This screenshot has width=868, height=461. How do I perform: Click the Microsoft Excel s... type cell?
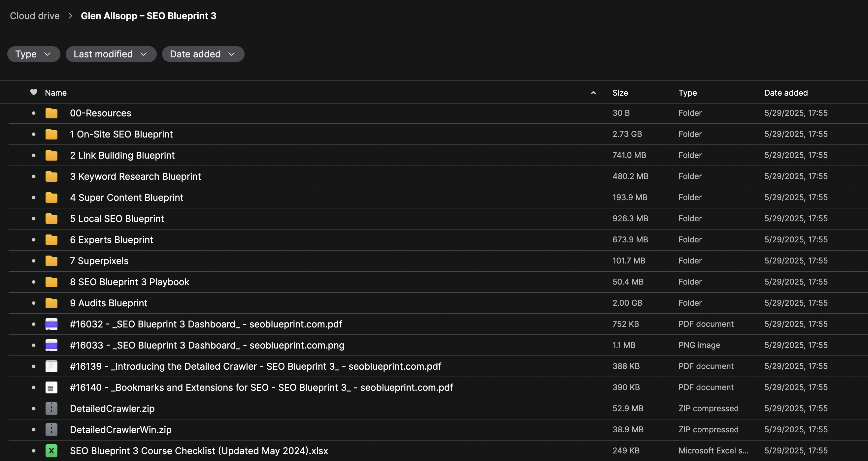point(714,450)
